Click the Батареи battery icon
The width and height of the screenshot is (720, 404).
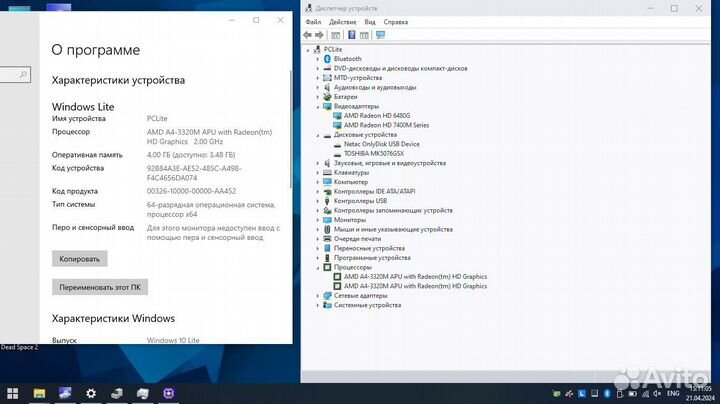[327, 97]
